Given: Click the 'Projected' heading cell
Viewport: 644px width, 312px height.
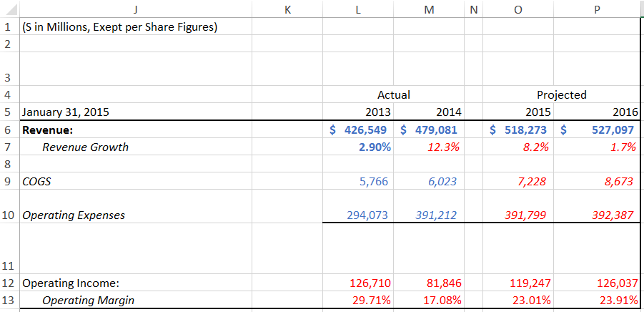Looking at the screenshot, I should (x=562, y=95).
